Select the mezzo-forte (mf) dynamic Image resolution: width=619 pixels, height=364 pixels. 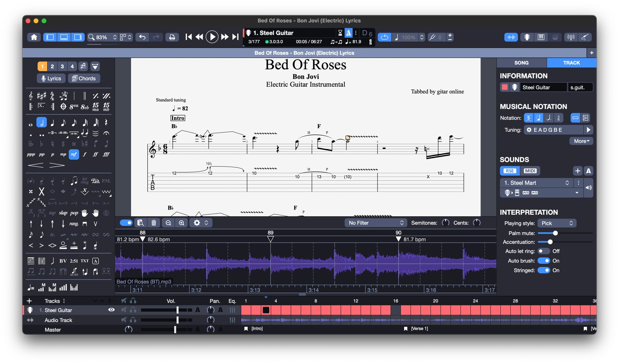coord(74,154)
